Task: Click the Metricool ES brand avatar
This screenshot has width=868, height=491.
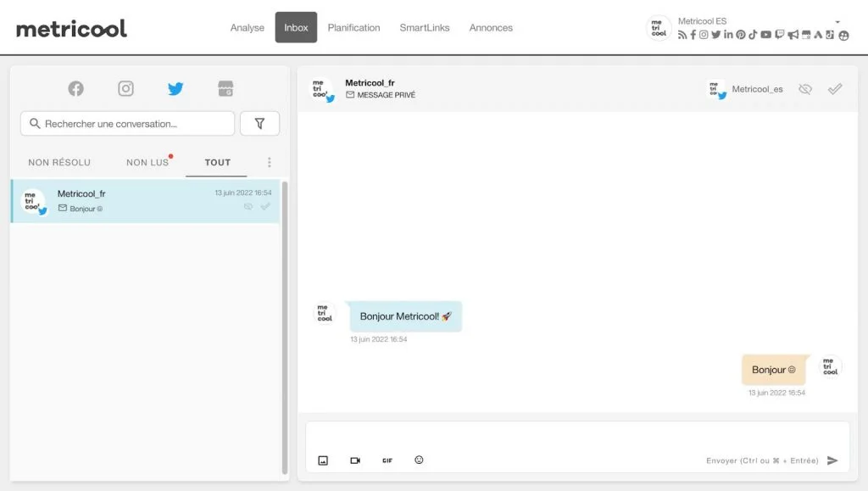Action: pos(659,28)
